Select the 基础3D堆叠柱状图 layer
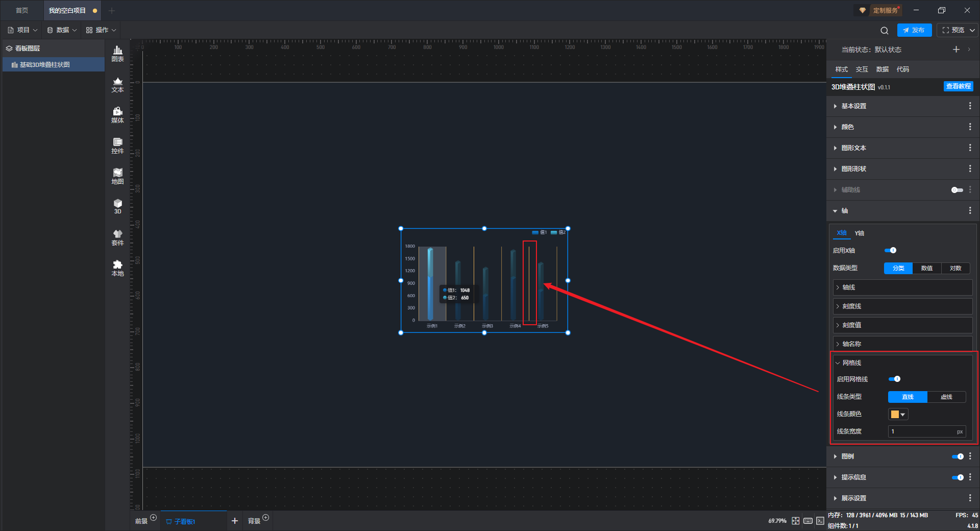This screenshot has width=980, height=531. [x=54, y=65]
